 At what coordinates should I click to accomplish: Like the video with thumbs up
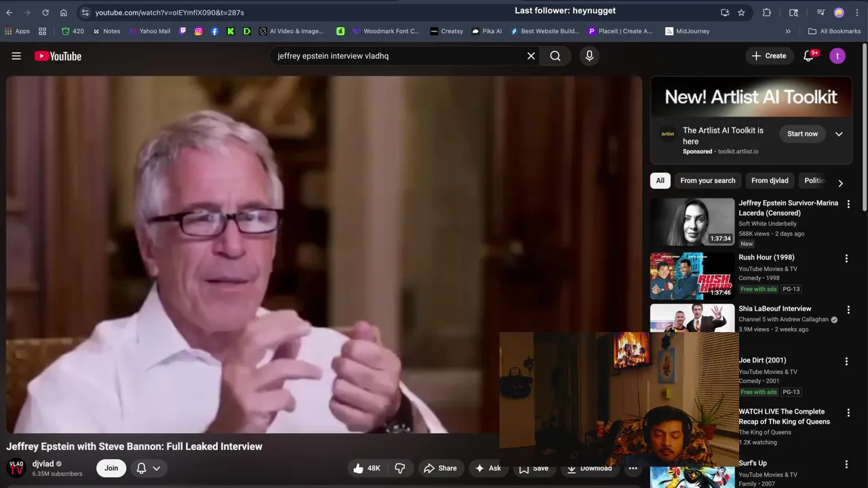click(x=366, y=468)
